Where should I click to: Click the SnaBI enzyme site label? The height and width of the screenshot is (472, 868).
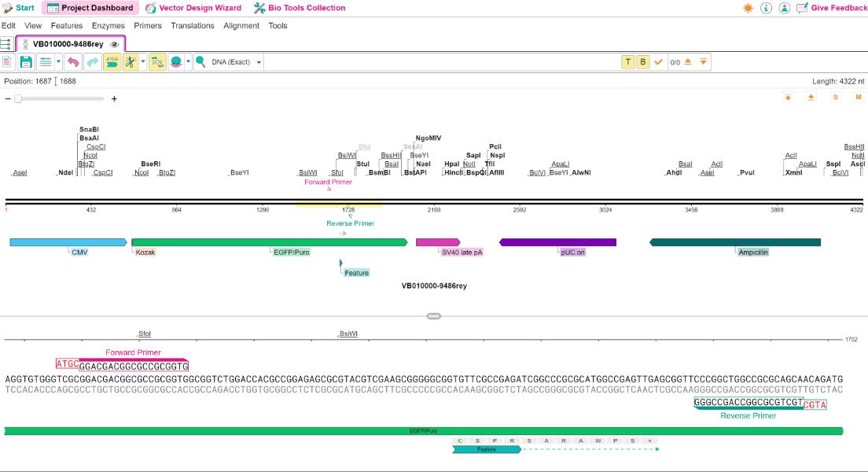pos(89,130)
